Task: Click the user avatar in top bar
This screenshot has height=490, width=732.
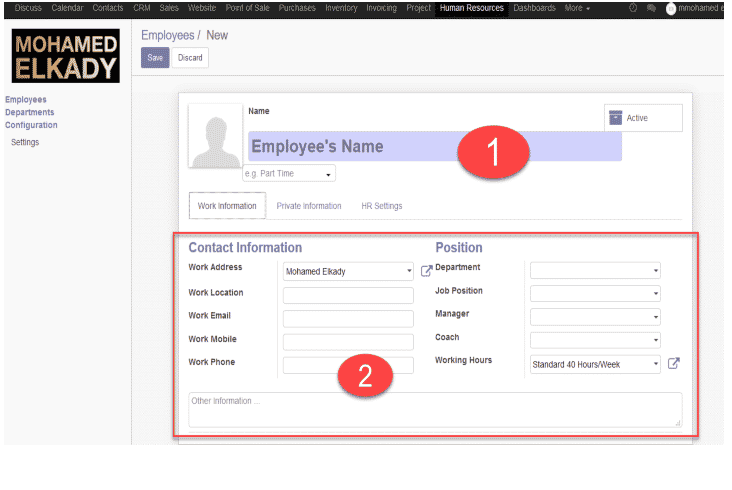Action: (x=670, y=8)
